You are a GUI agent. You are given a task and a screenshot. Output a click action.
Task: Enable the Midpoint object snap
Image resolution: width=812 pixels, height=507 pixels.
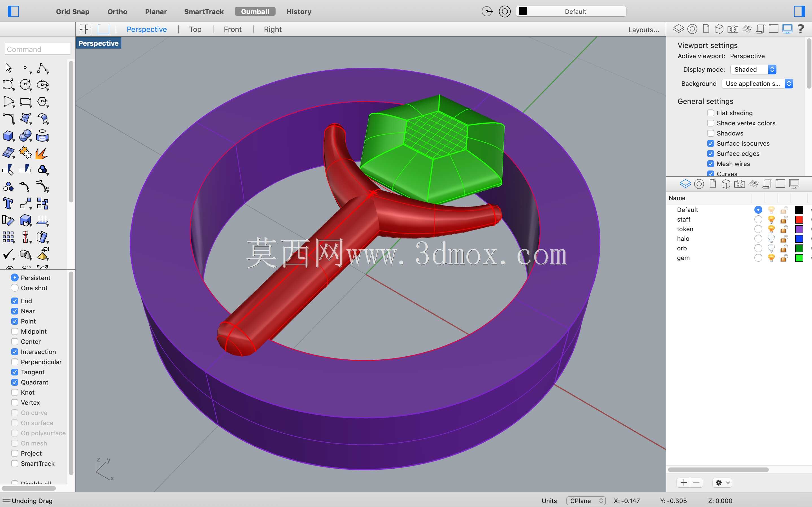tap(15, 331)
